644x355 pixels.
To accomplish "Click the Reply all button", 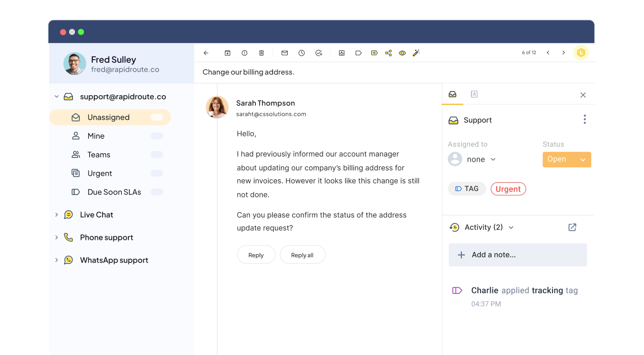I will click(302, 255).
